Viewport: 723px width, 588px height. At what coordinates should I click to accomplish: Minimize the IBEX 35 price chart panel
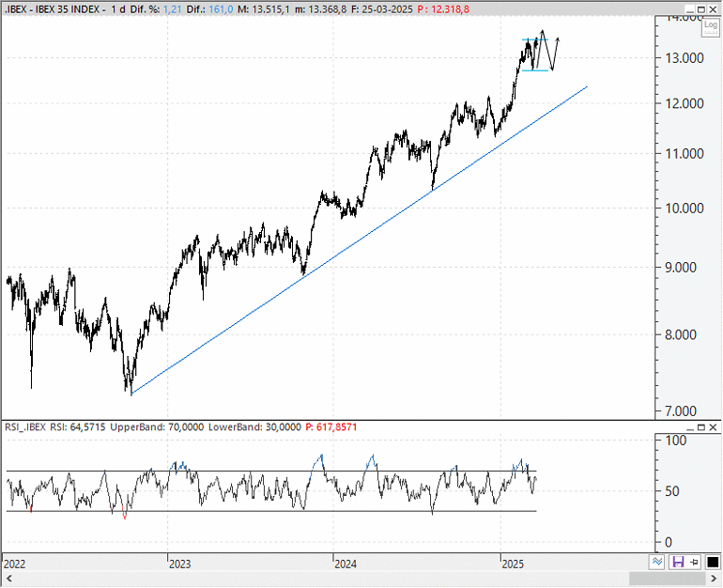coord(689,9)
